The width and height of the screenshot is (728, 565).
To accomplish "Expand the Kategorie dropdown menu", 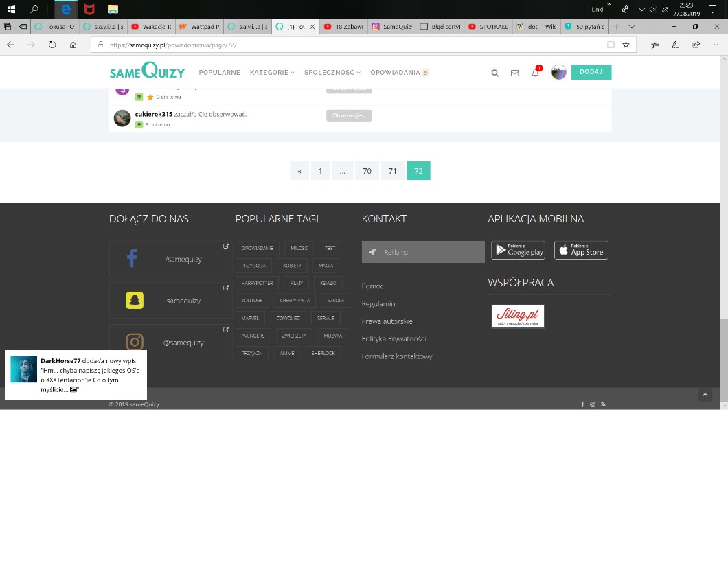I will click(271, 73).
